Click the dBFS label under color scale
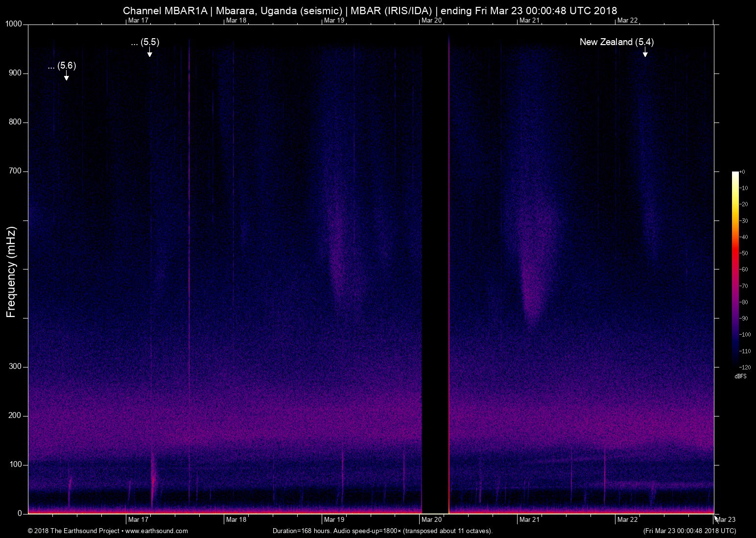Viewport: 756px width, 538px height. coord(740,376)
